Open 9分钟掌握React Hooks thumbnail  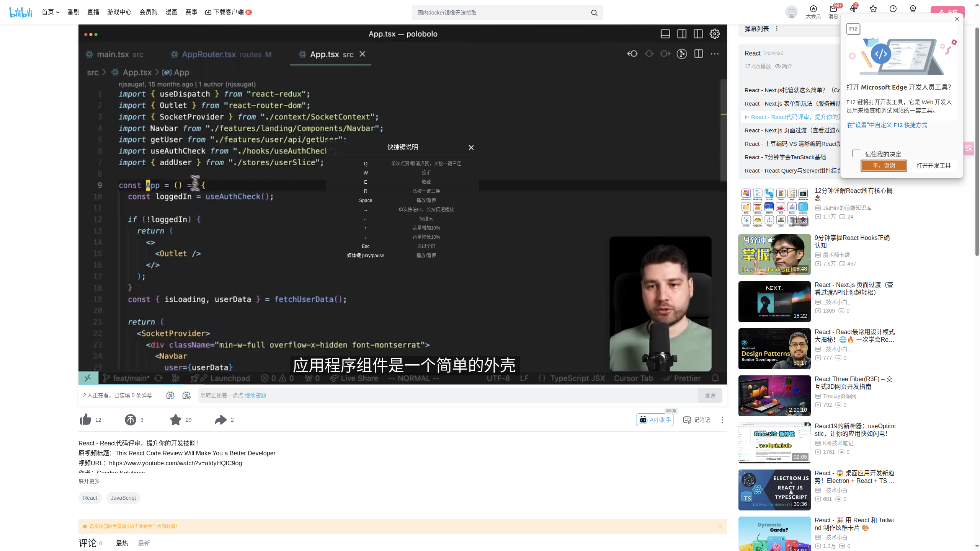point(774,254)
